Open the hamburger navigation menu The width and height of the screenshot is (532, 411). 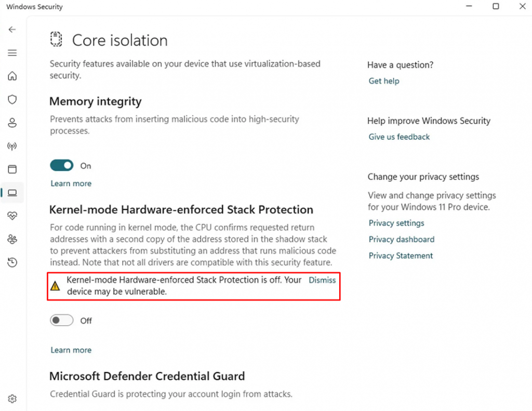(x=12, y=52)
